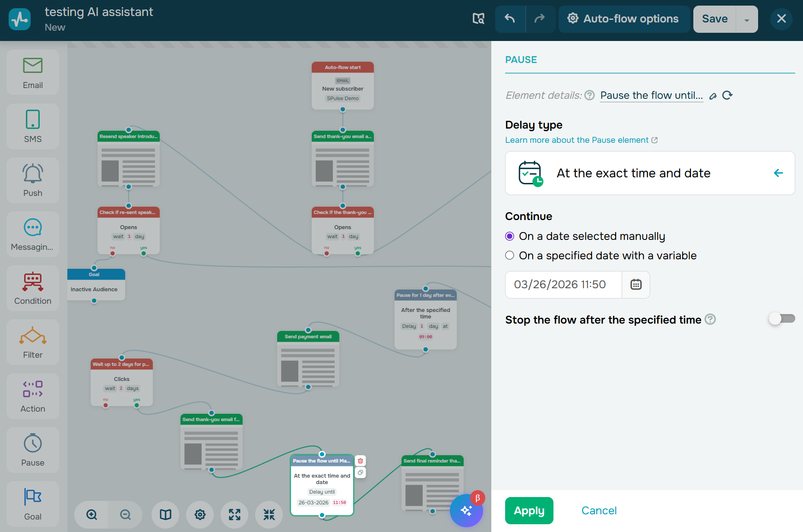Undo the last change
Screen dimensions: 803x532
tap(510, 19)
